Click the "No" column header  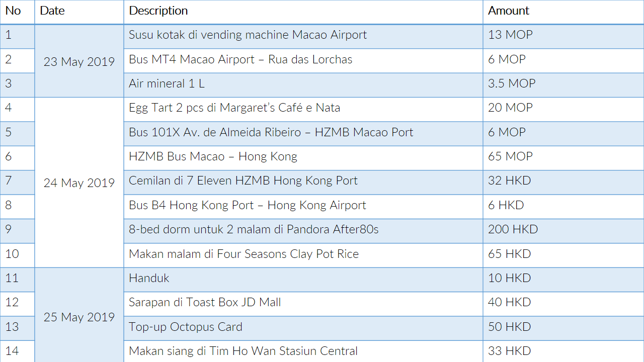[13, 11]
